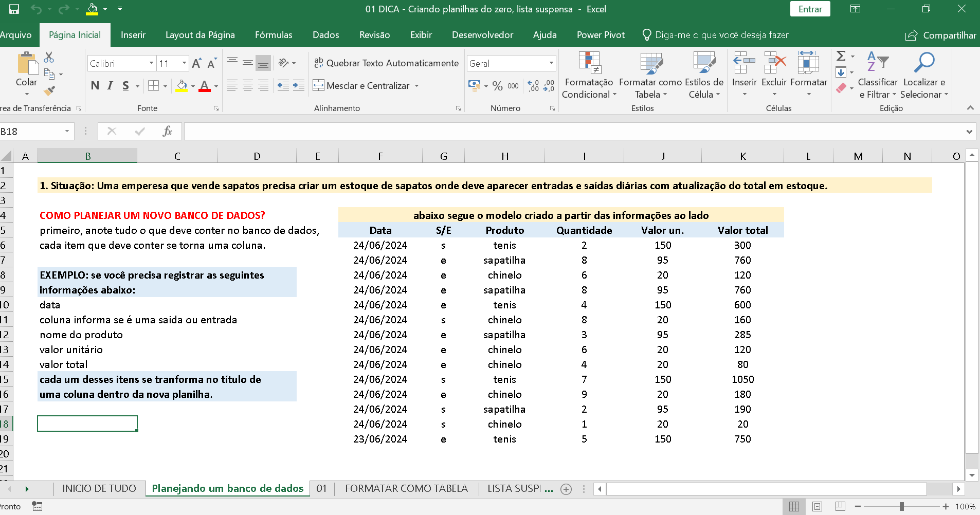Decrease indent icon
The image size is (980, 515).
click(283, 85)
